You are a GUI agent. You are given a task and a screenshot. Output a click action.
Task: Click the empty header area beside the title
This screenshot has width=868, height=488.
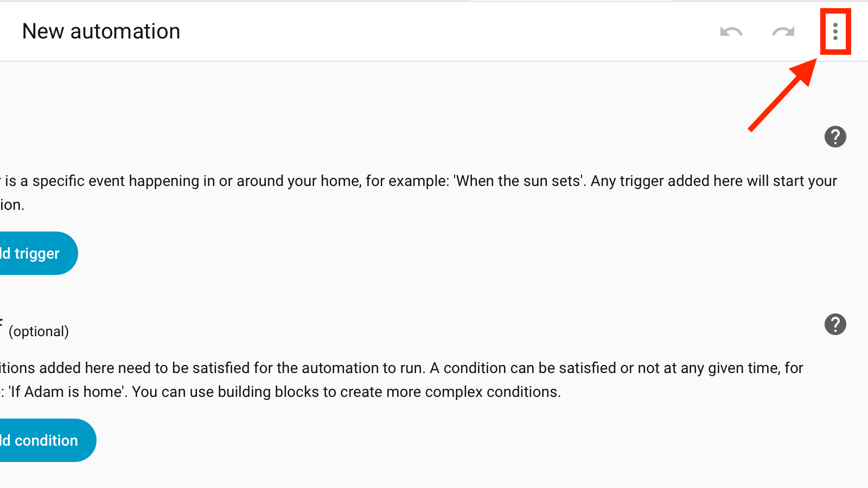click(x=445, y=31)
